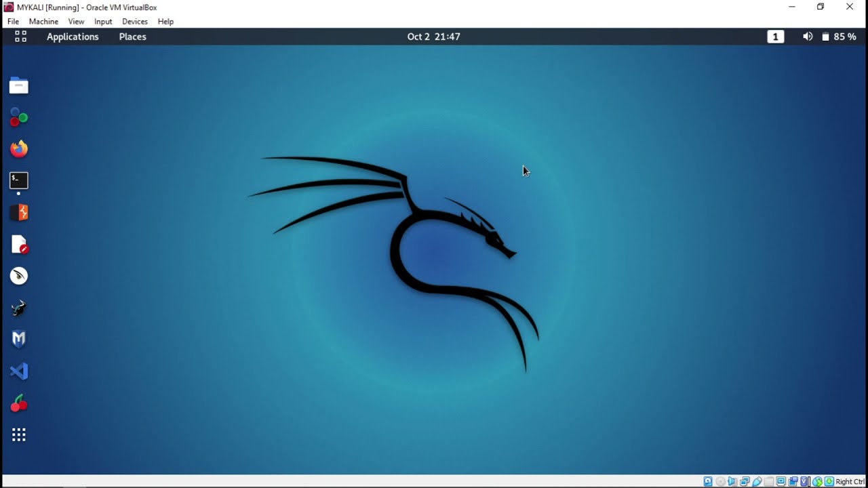This screenshot has width=868, height=488.
Task: Click VirtualBox network indicator in status bar
Action: [745, 481]
